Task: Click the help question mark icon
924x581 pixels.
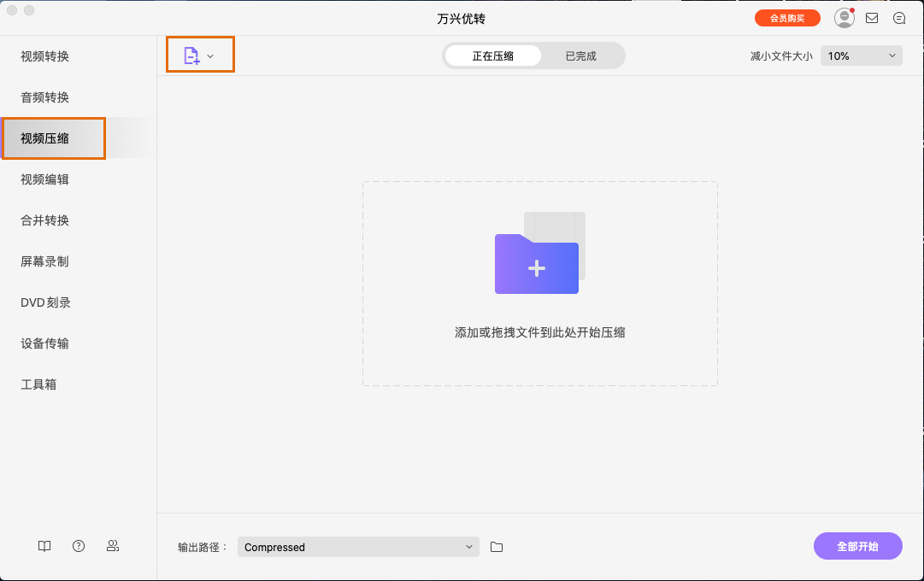Action: tap(78, 546)
